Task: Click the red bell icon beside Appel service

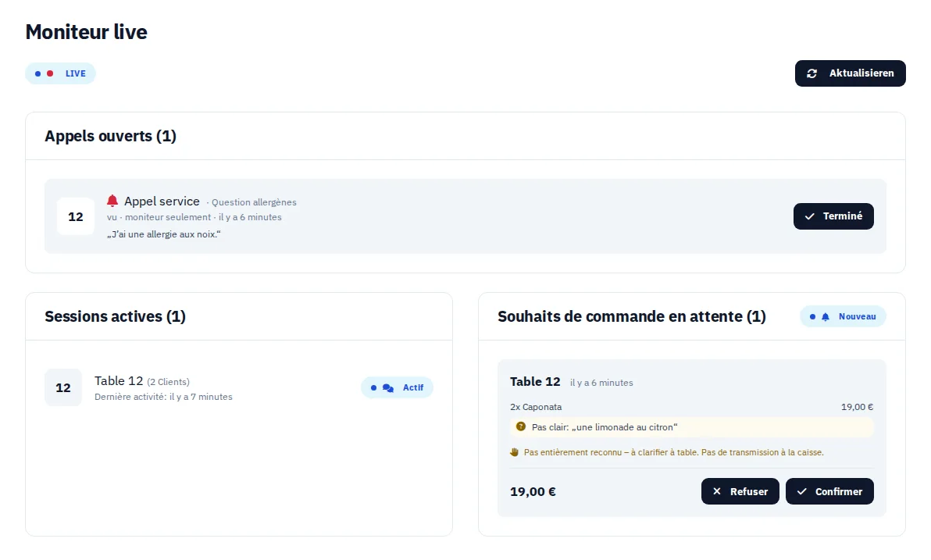Action: click(x=112, y=201)
